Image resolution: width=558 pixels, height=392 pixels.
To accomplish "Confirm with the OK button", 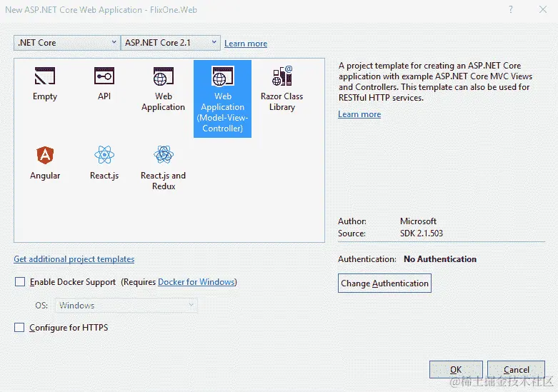I will click(x=456, y=370).
